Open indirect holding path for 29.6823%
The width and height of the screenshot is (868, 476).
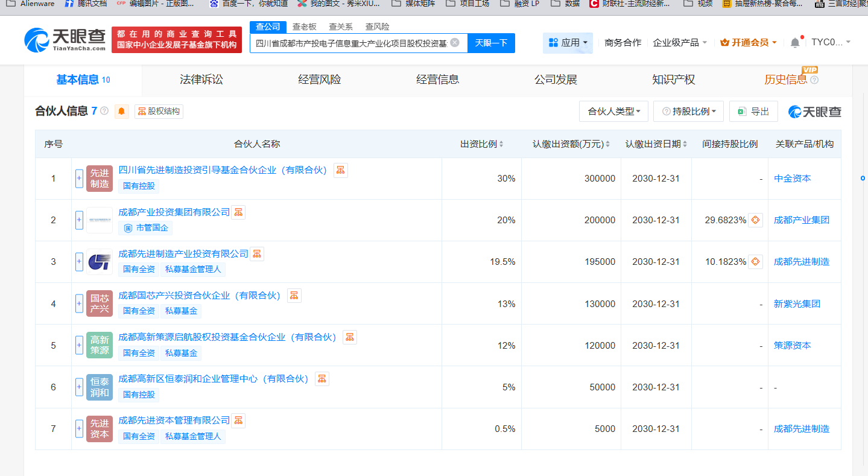[755, 220]
